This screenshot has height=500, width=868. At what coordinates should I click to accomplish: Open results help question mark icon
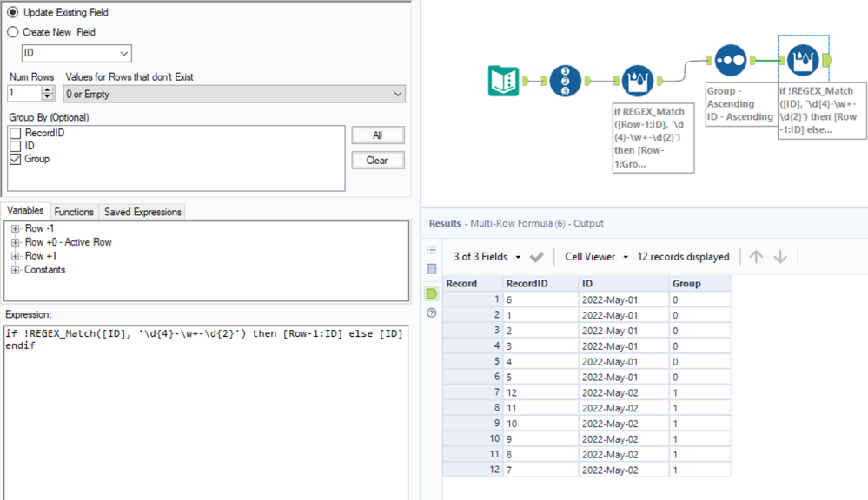tap(432, 313)
